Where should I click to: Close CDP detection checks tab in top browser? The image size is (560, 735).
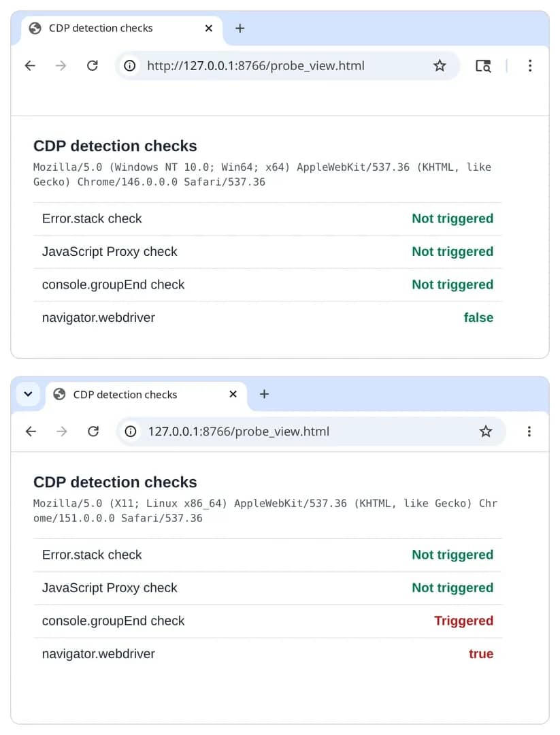[x=209, y=29]
